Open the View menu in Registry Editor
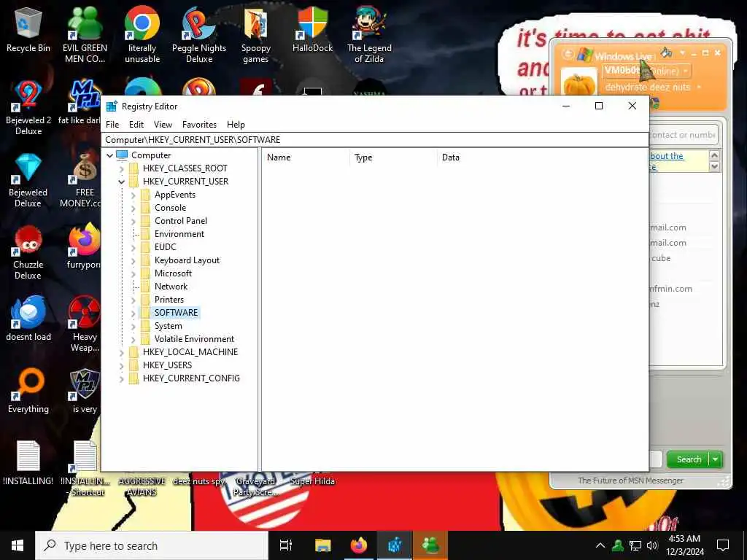 click(x=163, y=124)
